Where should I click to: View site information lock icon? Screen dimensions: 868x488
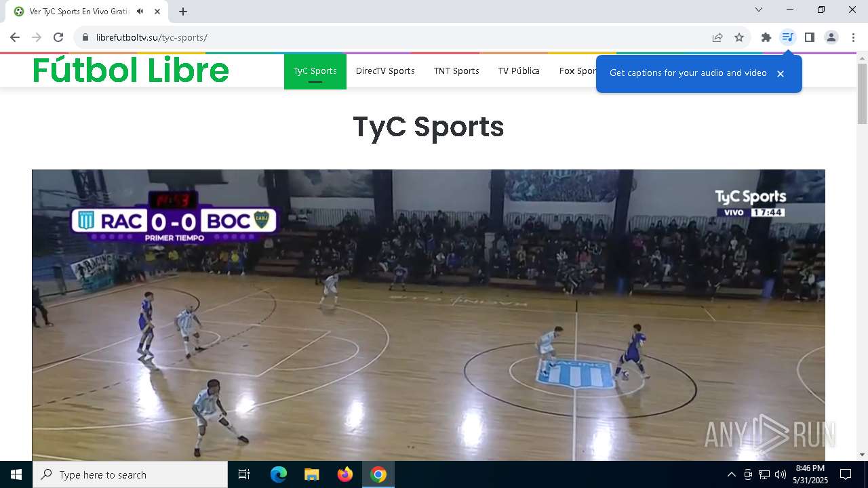coord(85,37)
